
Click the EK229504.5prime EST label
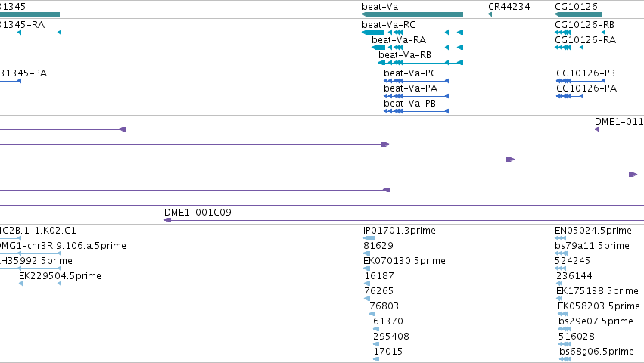[60, 276]
